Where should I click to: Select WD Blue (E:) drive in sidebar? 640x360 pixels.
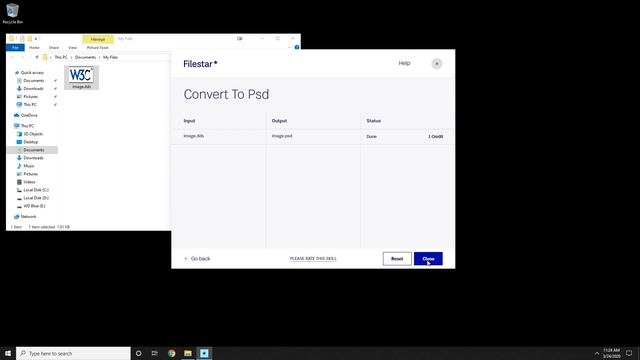click(34, 206)
